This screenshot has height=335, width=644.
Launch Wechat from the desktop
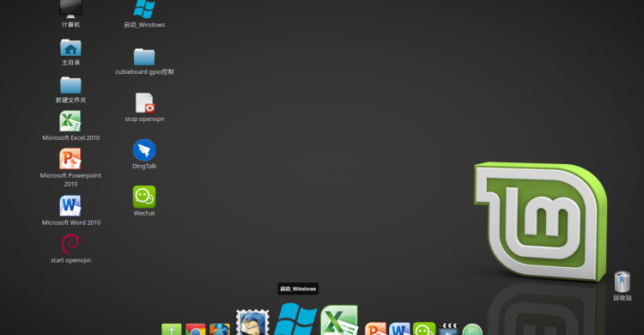point(144,197)
